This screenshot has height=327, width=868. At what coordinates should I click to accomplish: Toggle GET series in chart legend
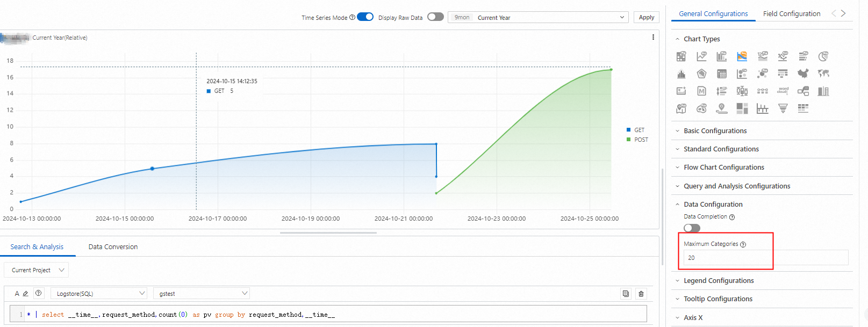pos(635,130)
